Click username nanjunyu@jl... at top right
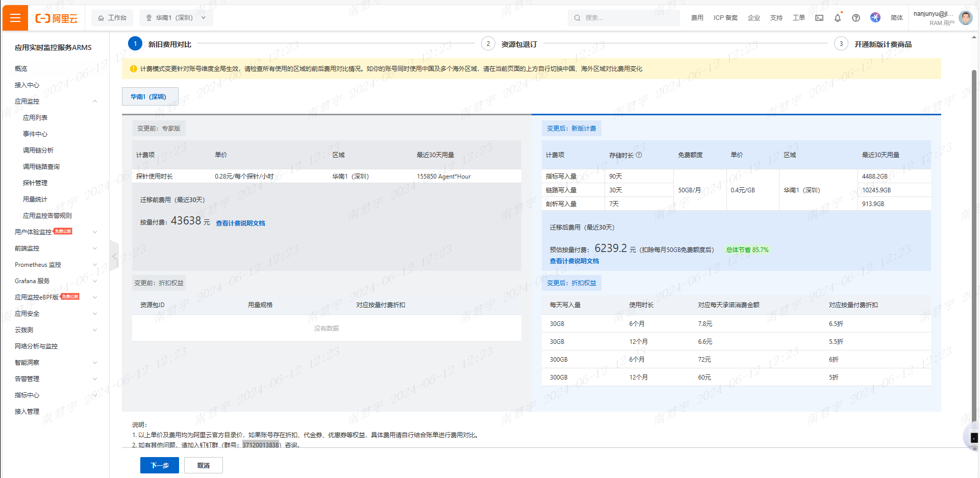Viewport: 980px width, 478px height. [933, 14]
